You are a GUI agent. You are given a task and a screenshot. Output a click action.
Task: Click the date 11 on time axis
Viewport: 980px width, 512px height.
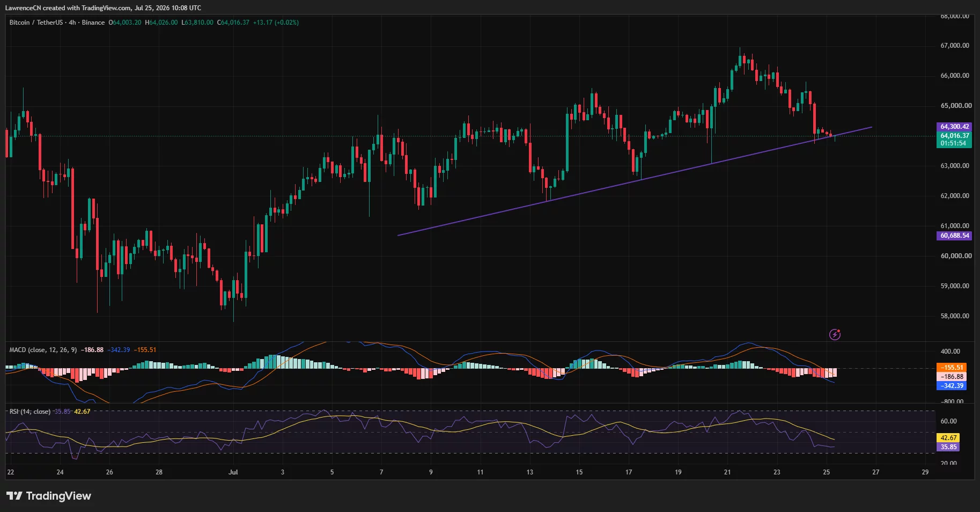(480, 472)
